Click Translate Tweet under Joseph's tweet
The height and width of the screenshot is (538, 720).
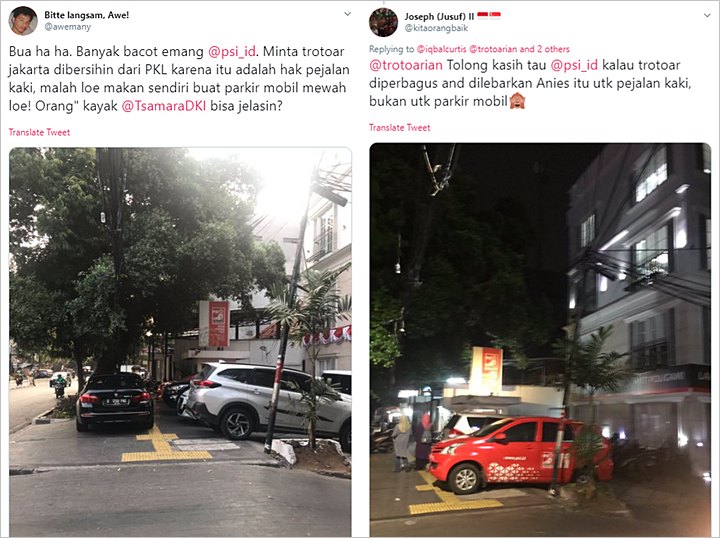[399, 128]
